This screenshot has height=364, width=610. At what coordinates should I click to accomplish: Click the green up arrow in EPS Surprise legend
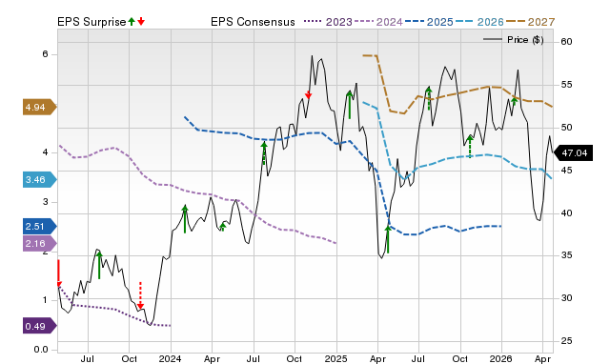pos(132,21)
